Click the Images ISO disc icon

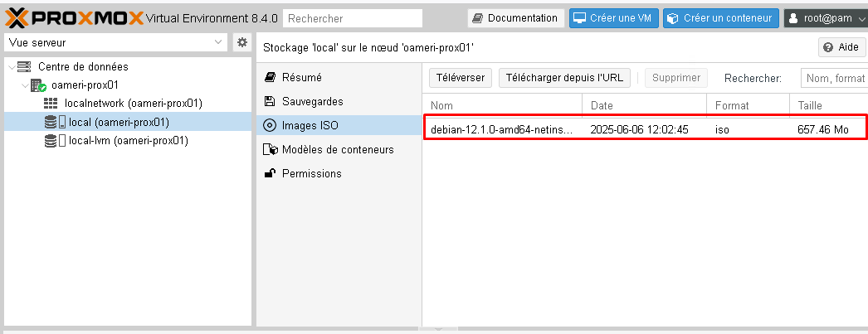[x=270, y=125]
